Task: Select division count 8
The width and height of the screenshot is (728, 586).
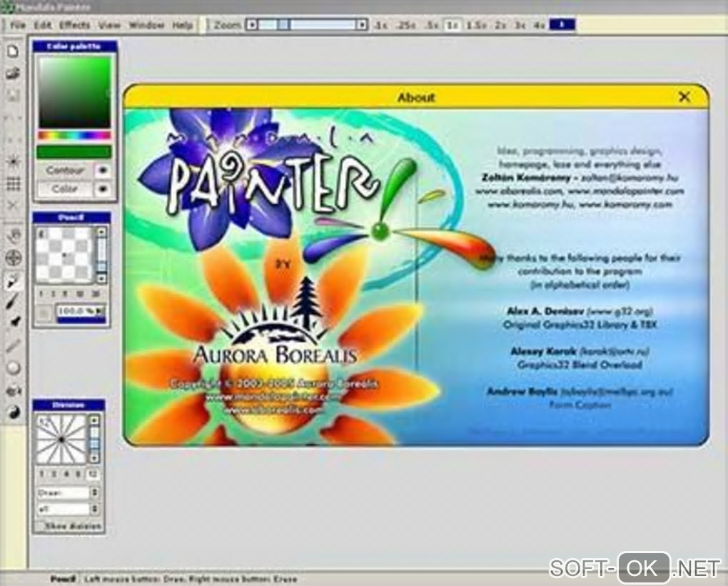Action: 79,474
